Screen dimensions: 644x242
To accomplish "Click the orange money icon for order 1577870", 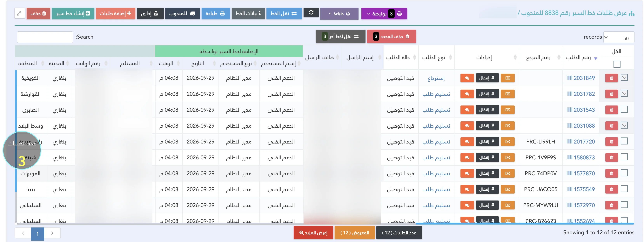I will [507, 174].
